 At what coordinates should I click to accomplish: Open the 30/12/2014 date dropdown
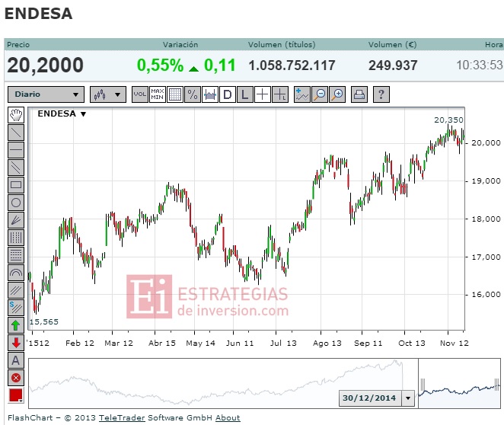[408, 398]
